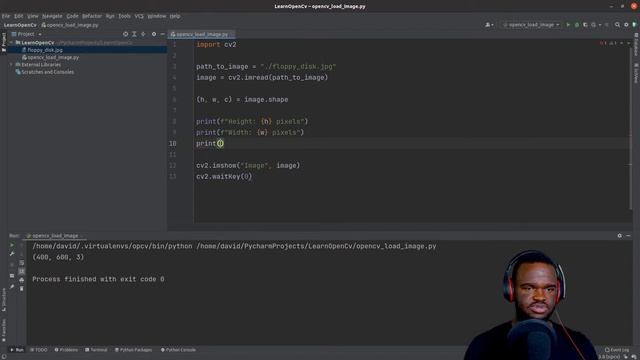640x360 pixels.
Task: Click Soft-Wrap icon in Run panel
Action: [22, 263]
